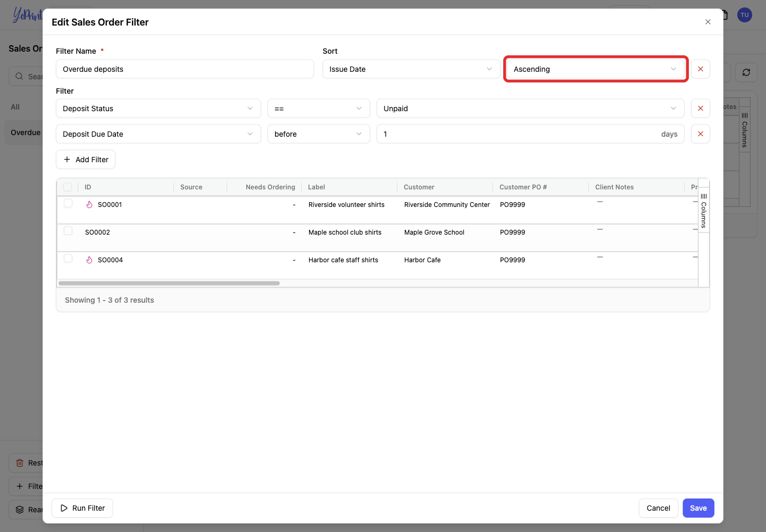Open the TU user avatar menu
Image resolution: width=766 pixels, height=532 pixels.
click(x=745, y=15)
